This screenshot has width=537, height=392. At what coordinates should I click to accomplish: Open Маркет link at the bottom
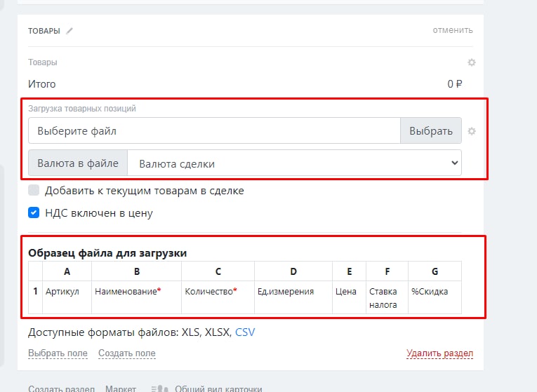coord(121,388)
